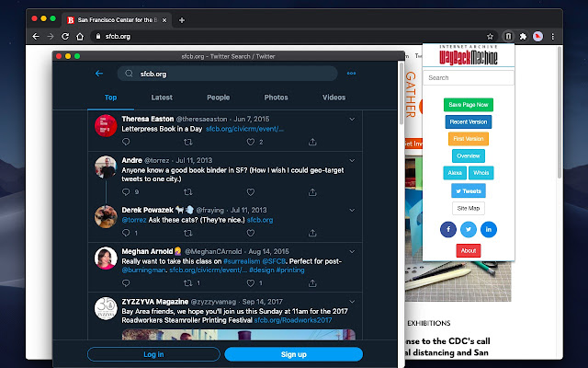The width and height of the screenshot is (588, 368).
Task: Open a new Chrome tab
Action: pyautogui.click(x=182, y=20)
